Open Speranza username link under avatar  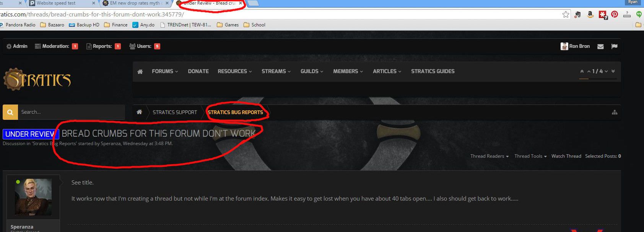pos(22,227)
